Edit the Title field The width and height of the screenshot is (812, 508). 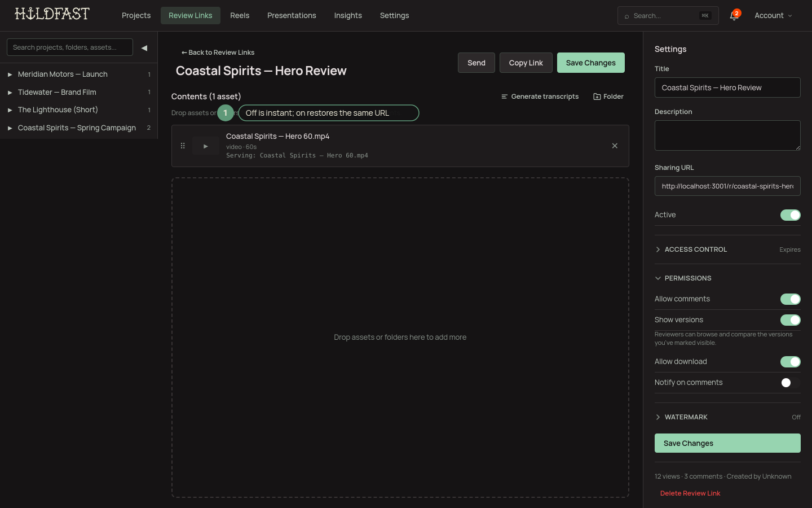point(727,87)
